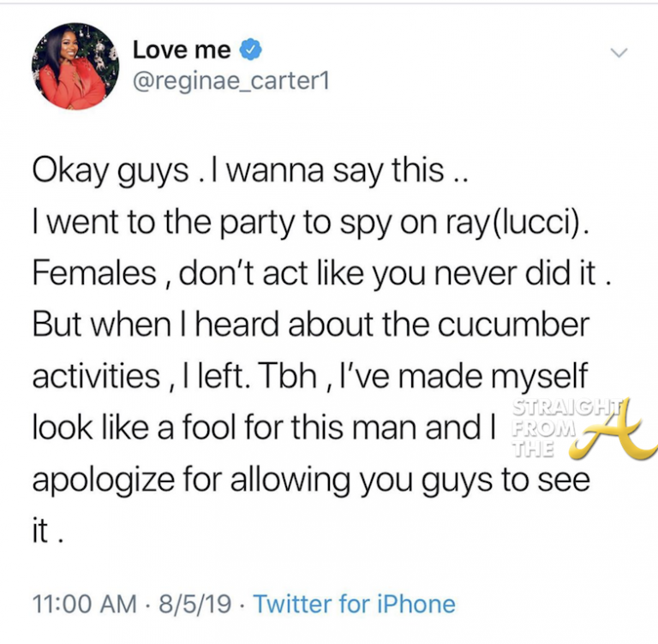Open the tweet options chevron menu

tap(618, 53)
